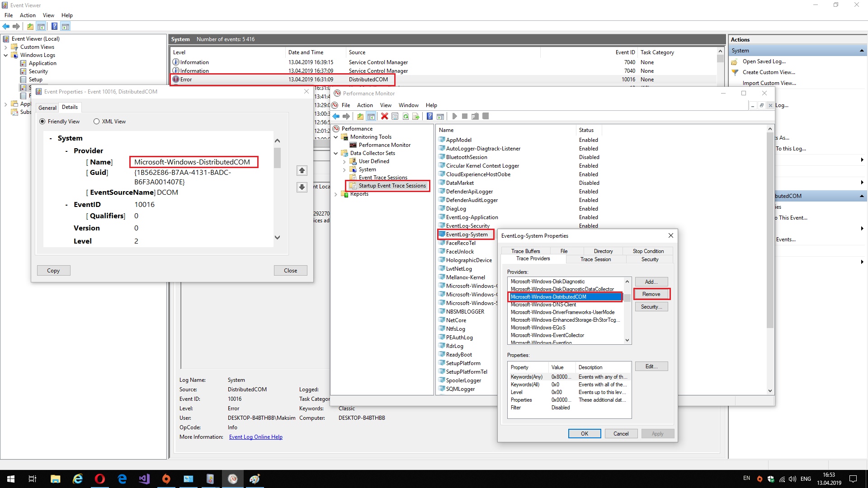This screenshot has height=488, width=868.
Task: Switch to the Trace Buffers tab
Action: coord(525,251)
